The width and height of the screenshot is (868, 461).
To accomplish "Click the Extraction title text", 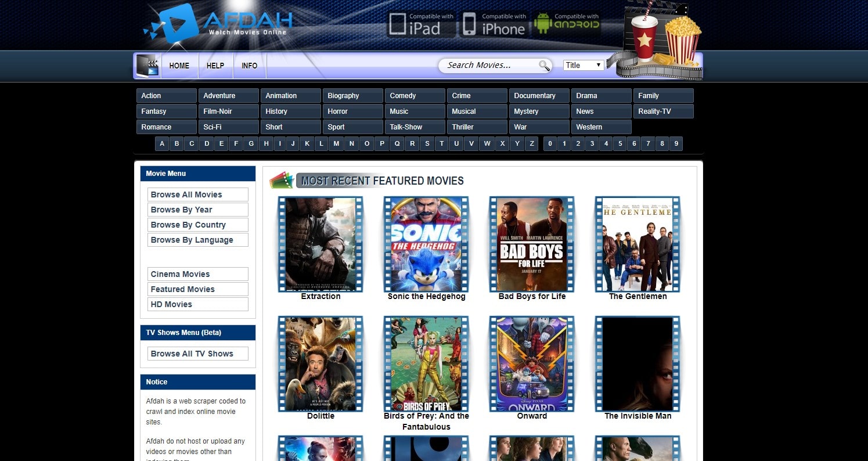I will [x=320, y=296].
